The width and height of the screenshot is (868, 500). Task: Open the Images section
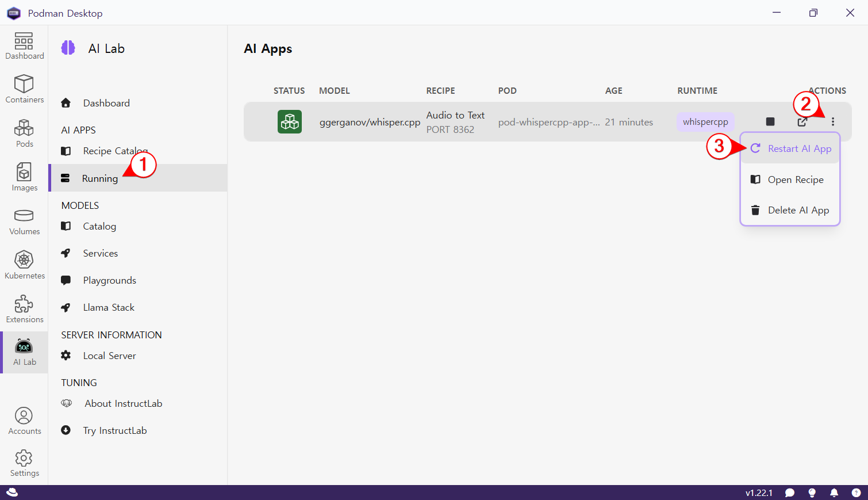click(x=24, y=177)
